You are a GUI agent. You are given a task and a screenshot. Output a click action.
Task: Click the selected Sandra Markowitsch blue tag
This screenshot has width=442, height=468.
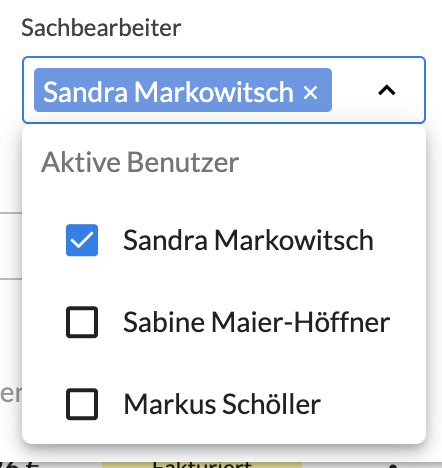coord(183,90)
